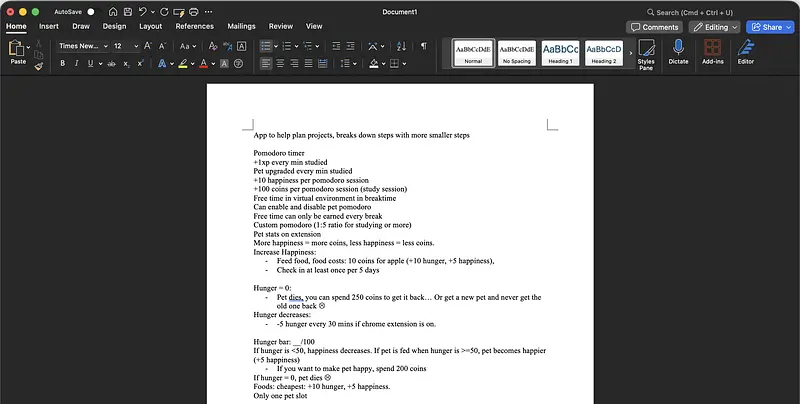Open the Editor tool
Image resolution: width=800 pixels, height=404 pixels.
pyautogui.click(x=745, y=53)
